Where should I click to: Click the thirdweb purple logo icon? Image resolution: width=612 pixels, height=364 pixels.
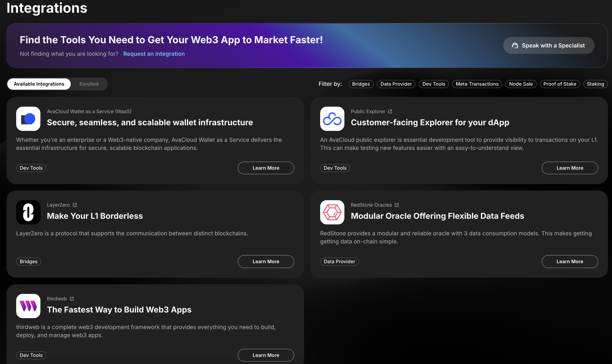point(28,306)
